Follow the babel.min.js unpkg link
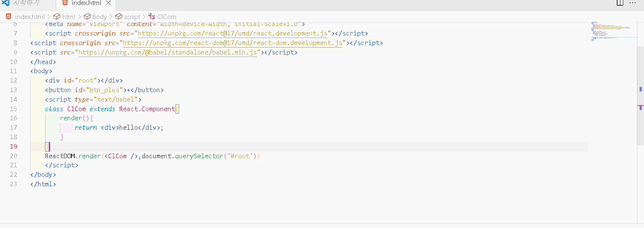Screen dimensions: 644x228 click(168, 52)
